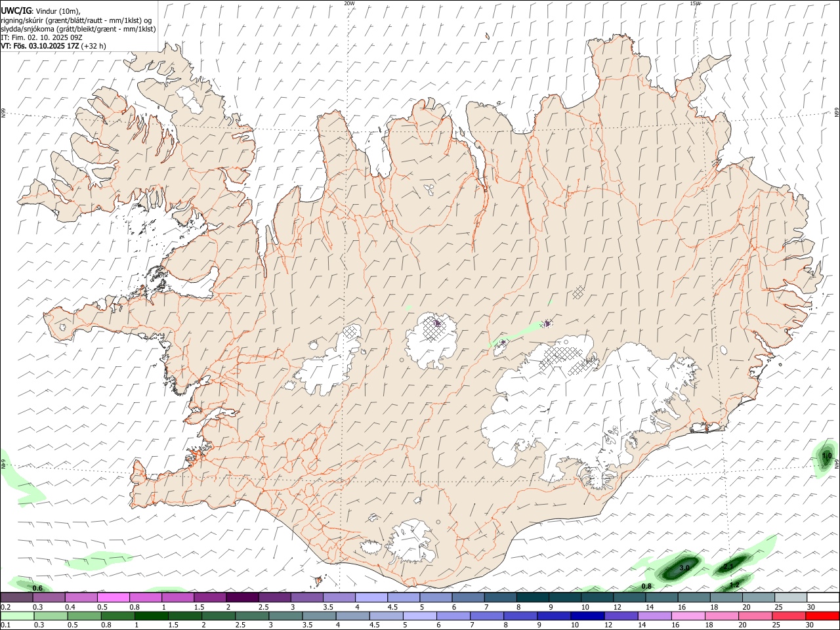Select the pink rain swatch starting at 18
The image size is (840, 630).
tap(722, 616)
